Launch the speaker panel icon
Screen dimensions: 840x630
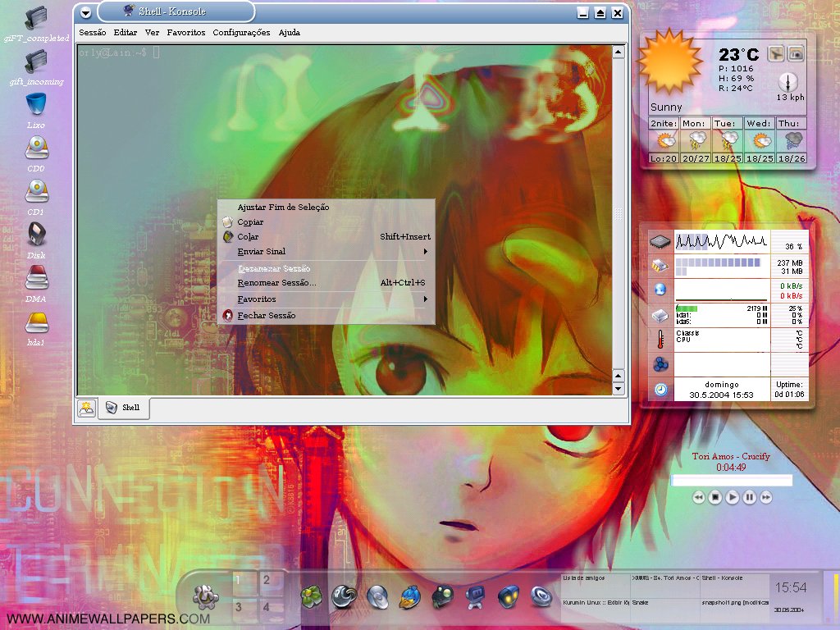click(541, 596)
